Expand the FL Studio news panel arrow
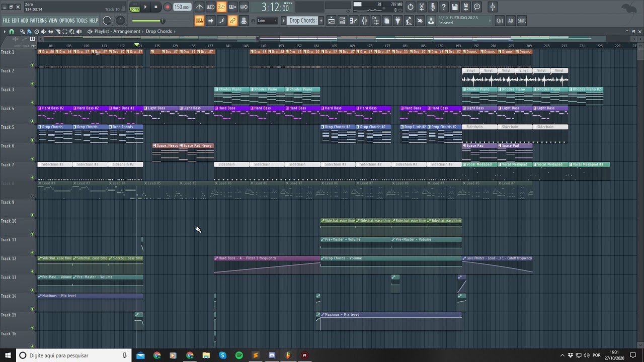The image size is (644, 362). 490,21
